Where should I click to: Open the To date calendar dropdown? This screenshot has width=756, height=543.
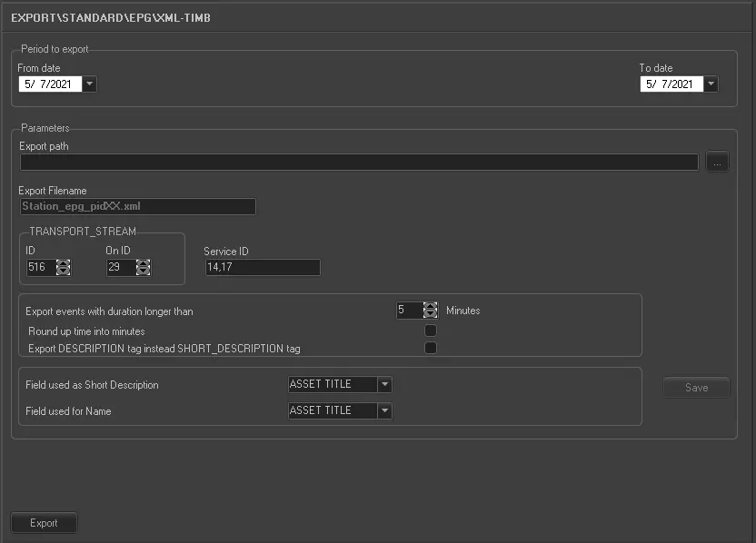(711, 84)
